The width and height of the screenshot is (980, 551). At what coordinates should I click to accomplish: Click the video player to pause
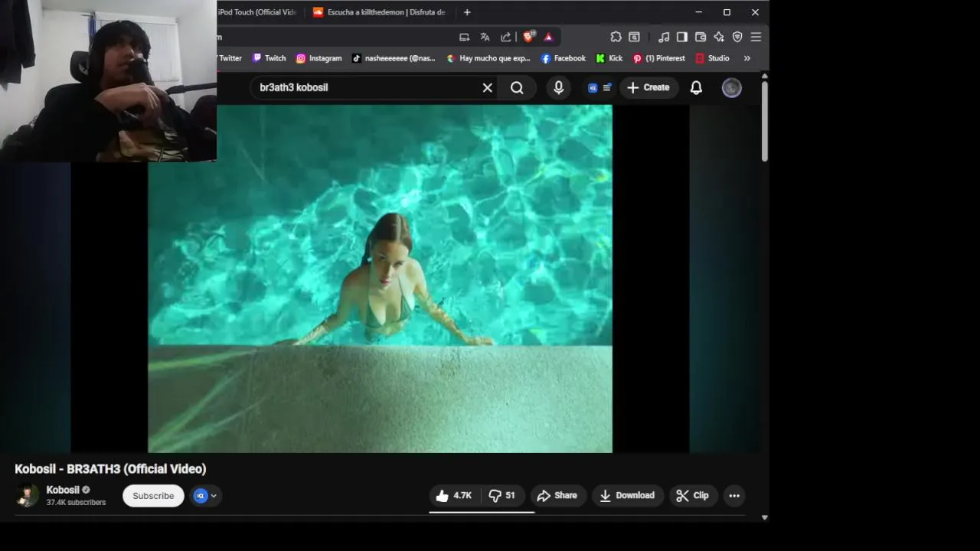(380, 279)
